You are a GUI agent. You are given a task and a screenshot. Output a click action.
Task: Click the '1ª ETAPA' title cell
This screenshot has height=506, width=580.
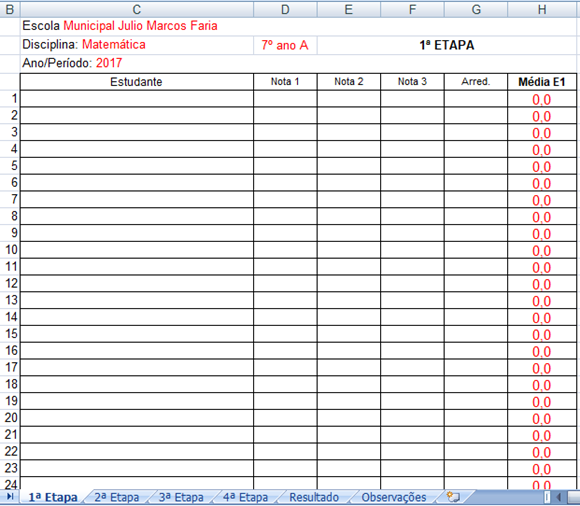[447, 45]
